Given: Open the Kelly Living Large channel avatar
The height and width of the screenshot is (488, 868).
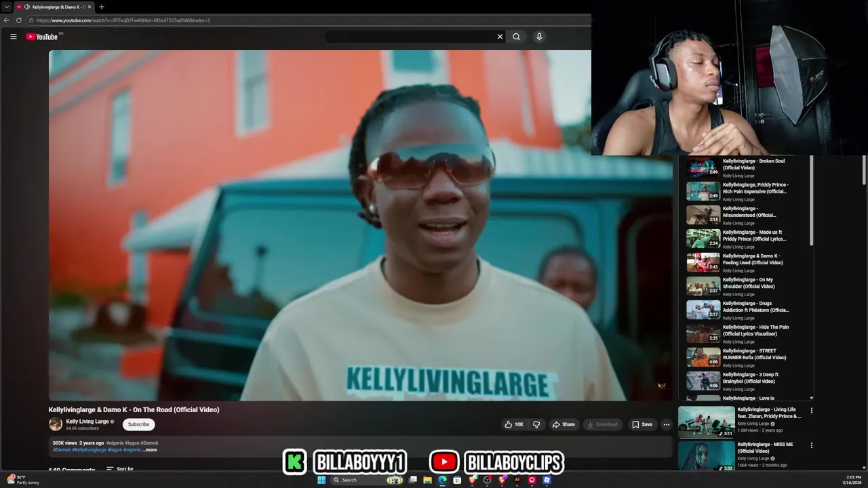Looking at the screenshot, I should pyautogui.click(x=56, y=424).
